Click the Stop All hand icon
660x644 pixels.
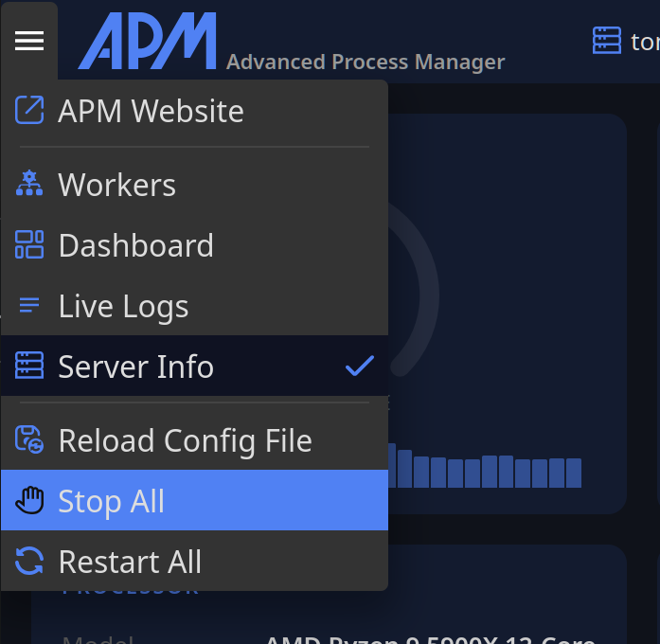[29, 501]
